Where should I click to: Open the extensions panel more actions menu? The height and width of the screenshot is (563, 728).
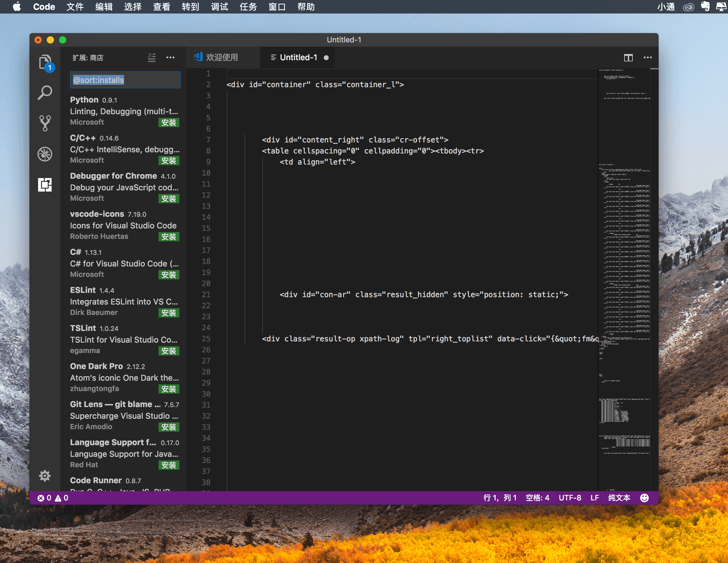coord(170,58)
